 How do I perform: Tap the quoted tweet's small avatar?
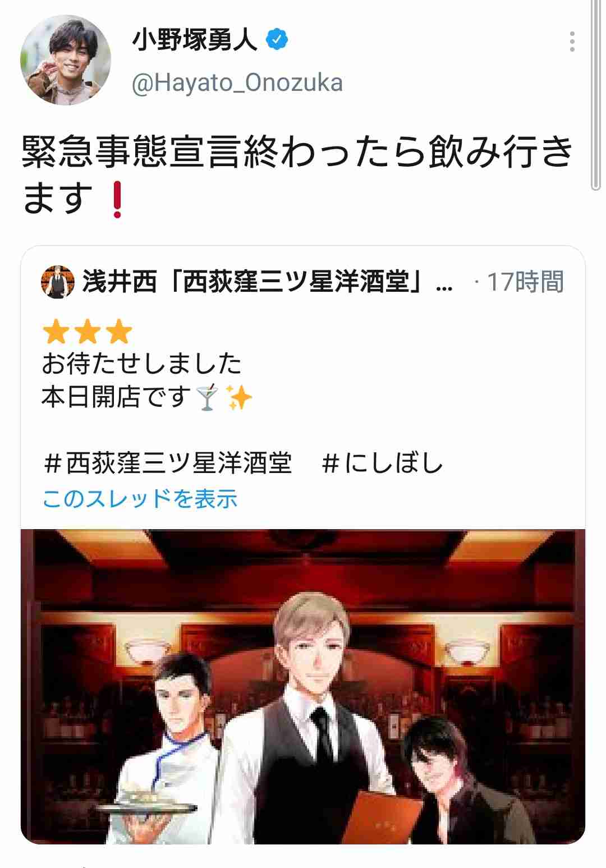coord(58,282)
